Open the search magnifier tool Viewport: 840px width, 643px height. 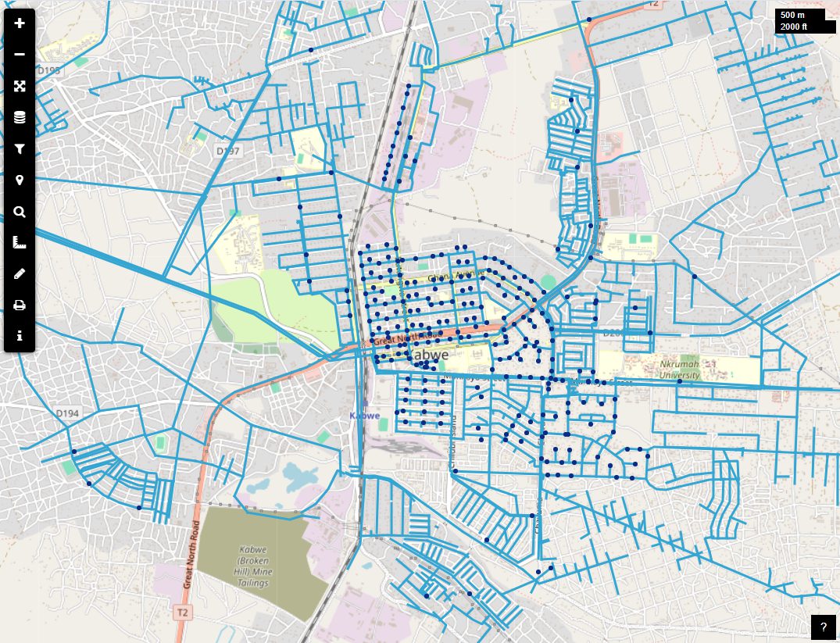[x=20, y=212]
